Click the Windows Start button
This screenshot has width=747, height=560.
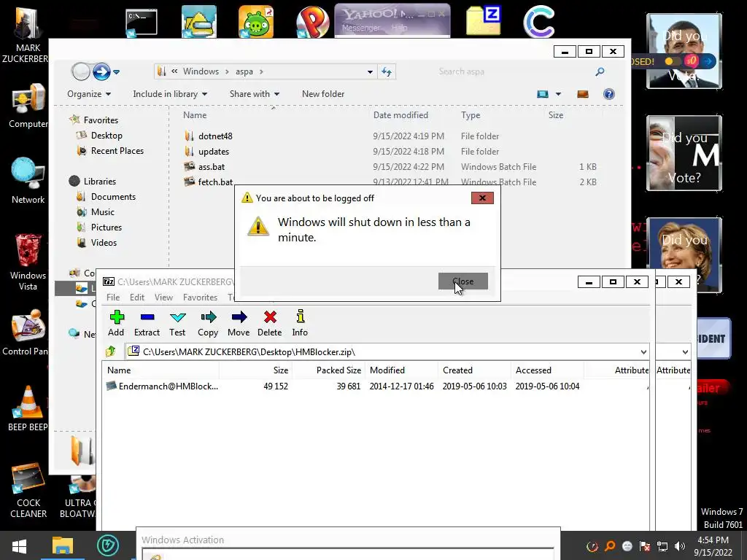[x=19, y=545]
